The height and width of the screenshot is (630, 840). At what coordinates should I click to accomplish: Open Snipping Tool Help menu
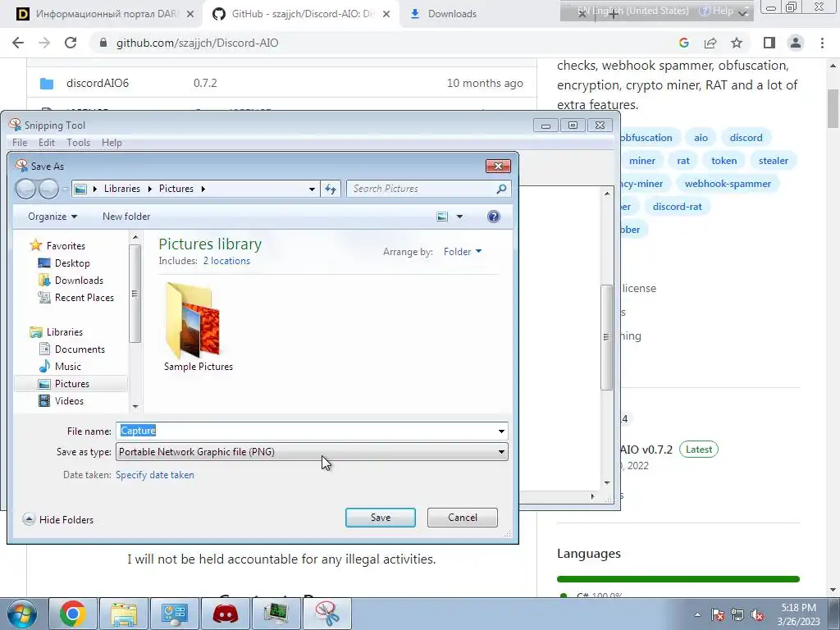112,143
